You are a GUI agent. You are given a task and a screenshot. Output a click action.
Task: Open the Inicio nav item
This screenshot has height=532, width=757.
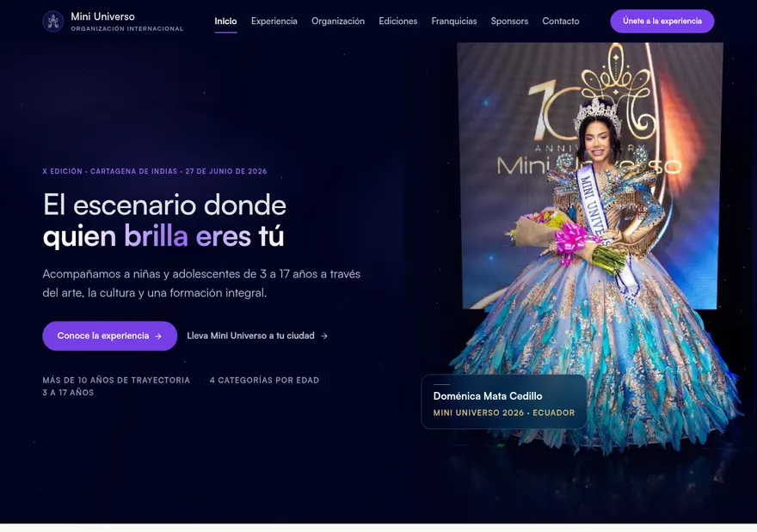point(225,21)
